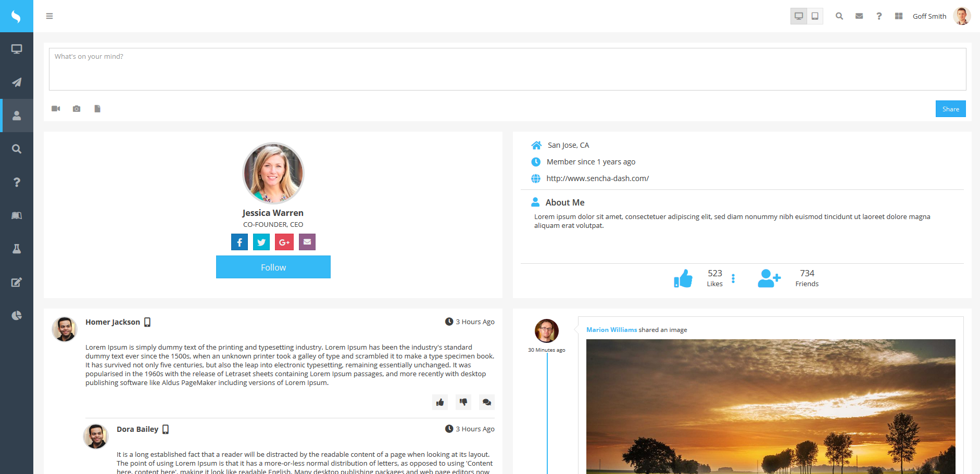Click the 30 Minutes ago timeline label

pyautogui.click(x=547, y=350)
